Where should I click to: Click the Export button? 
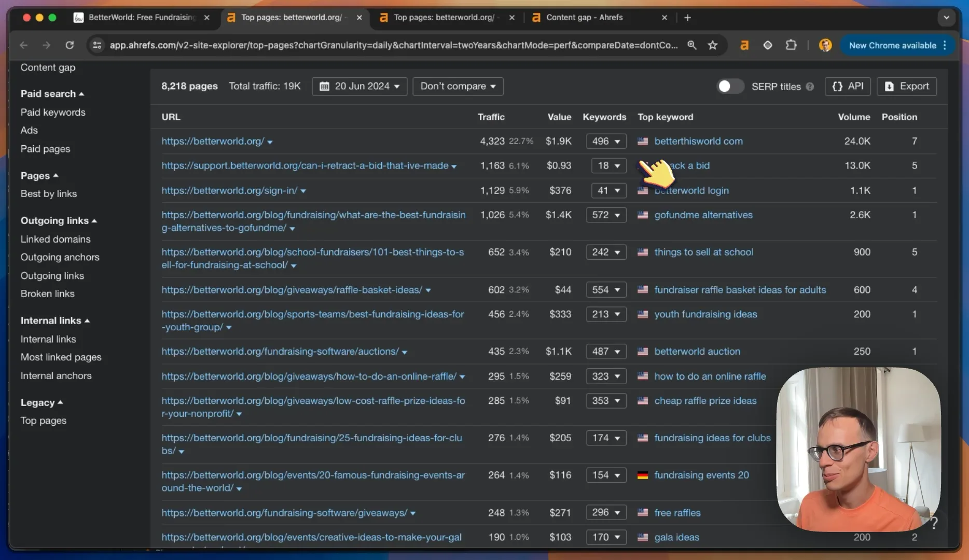pyautogui.click(x=906, y=86)
